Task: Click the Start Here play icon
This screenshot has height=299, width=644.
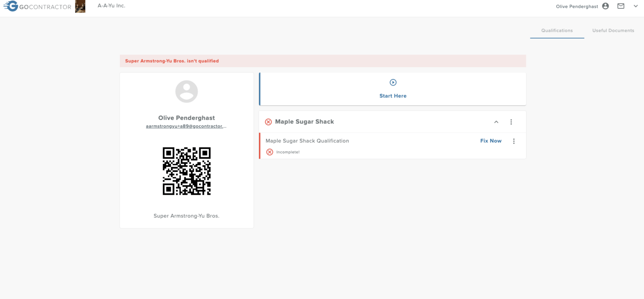Action: click(x=393, y=82)
